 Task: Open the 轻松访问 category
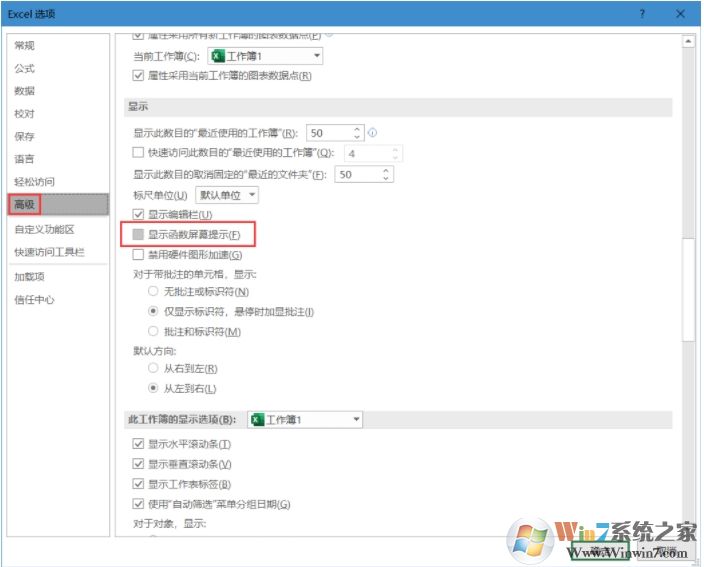coord(34,181)
